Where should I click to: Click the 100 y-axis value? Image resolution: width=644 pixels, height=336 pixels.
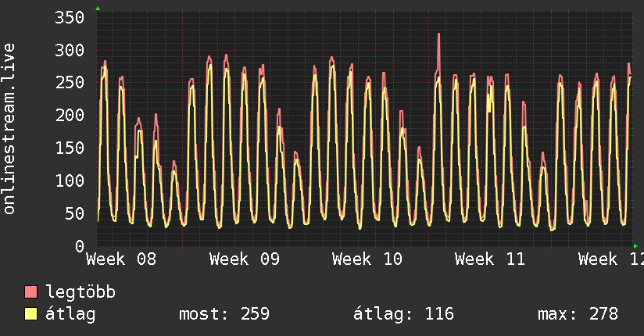pos(70,181)
